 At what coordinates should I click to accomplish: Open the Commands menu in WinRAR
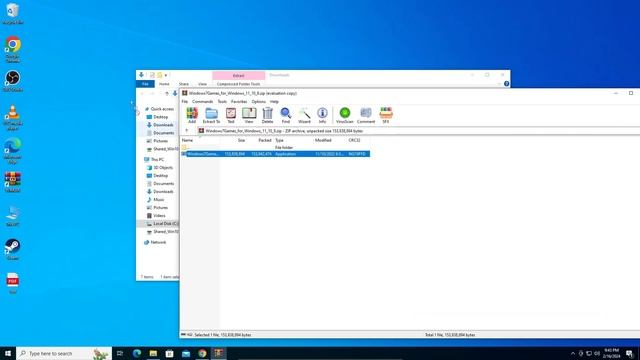(x=202, y=102)
